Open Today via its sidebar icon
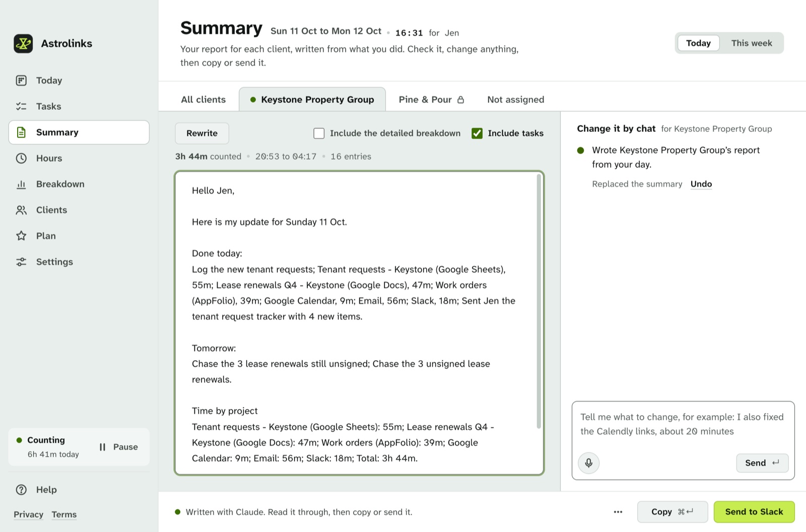The image size is (806, 532). (21, 81)
